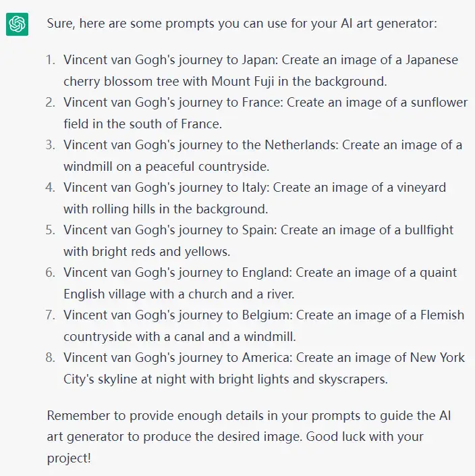Click the ChatGPT logo avatar icon
The height and width of the screenshot is (476, 475).
tap(17, 24)
